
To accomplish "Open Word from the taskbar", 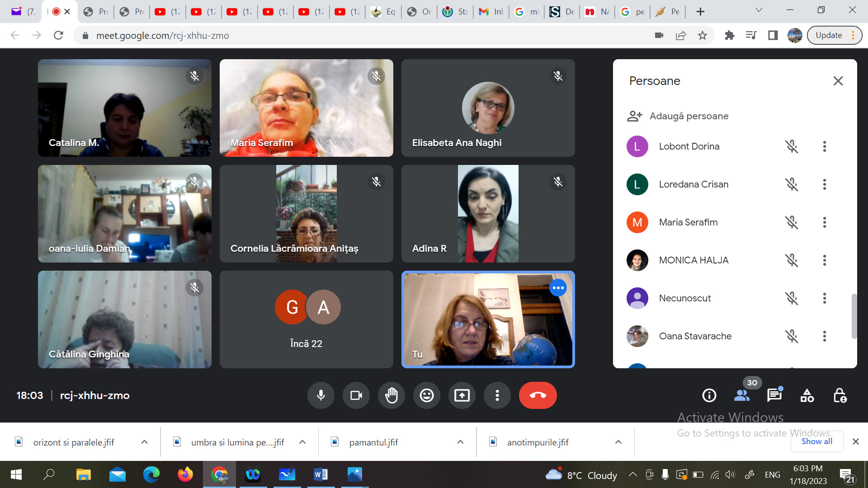I will click(x=321, y=474).
